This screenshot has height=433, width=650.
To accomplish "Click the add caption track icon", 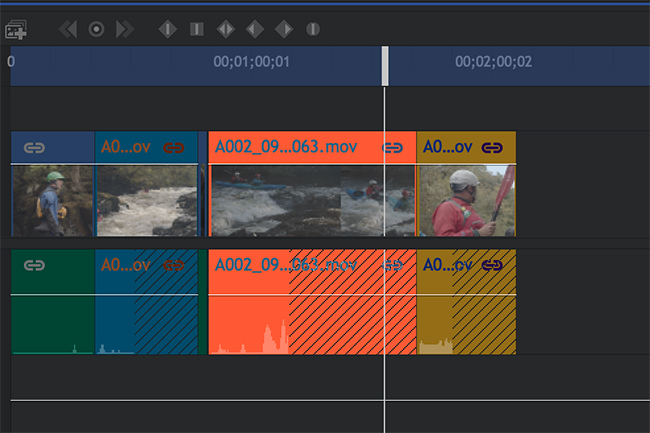I will click(16, 30).
